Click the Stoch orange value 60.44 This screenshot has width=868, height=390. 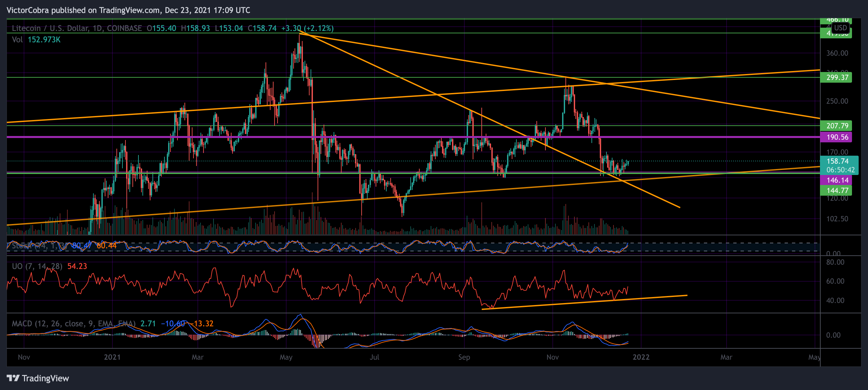pyautogui.click(x=106, y=246)
